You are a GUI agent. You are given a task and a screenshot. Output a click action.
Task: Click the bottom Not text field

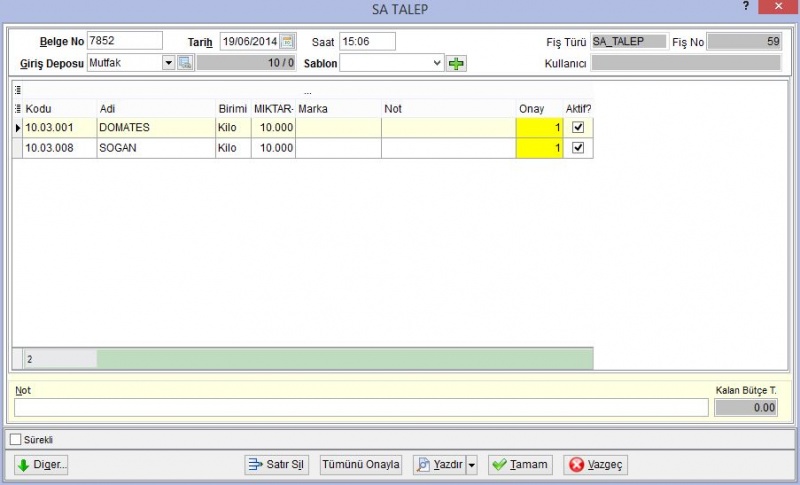pyautogui.click(x=361, y=407)
